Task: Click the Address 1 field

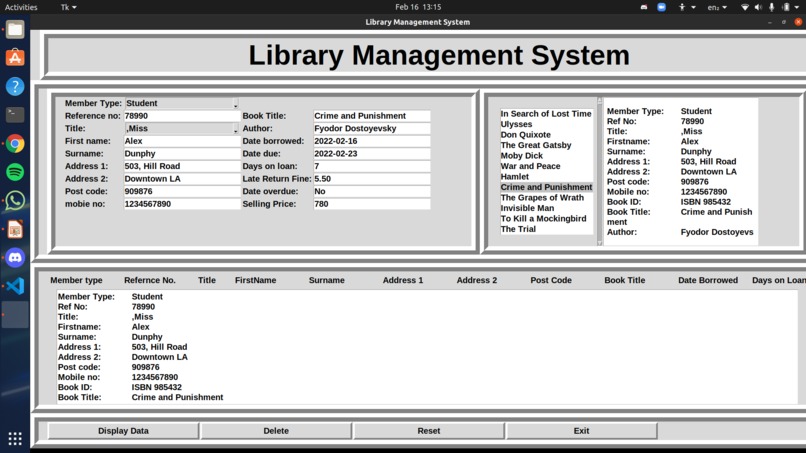Action: 182,166
